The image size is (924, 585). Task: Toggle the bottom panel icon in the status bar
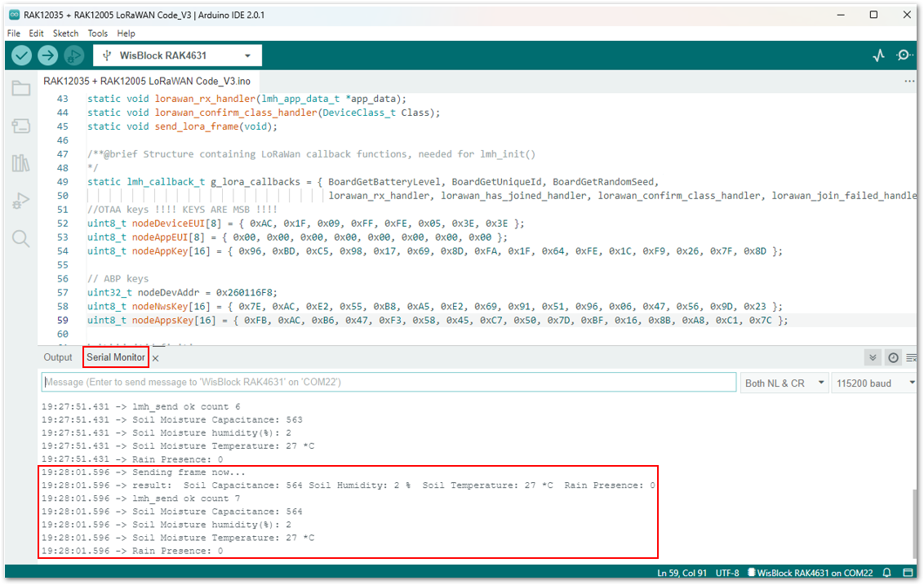click(x=908, y=573)
